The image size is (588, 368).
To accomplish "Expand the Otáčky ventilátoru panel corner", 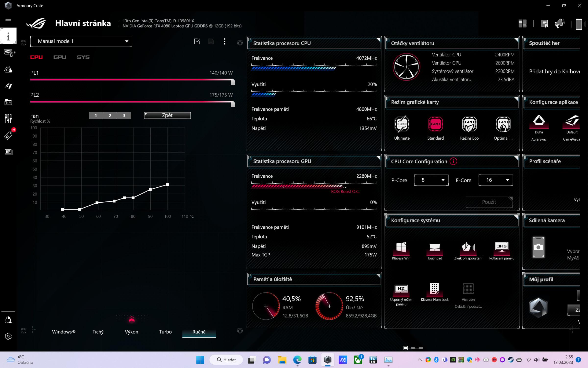I will 516,40.
